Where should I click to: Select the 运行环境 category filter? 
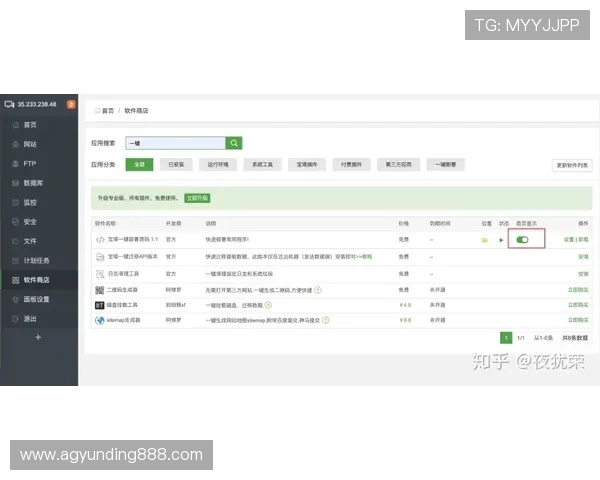pyautogui.click(x=218, y=165)
